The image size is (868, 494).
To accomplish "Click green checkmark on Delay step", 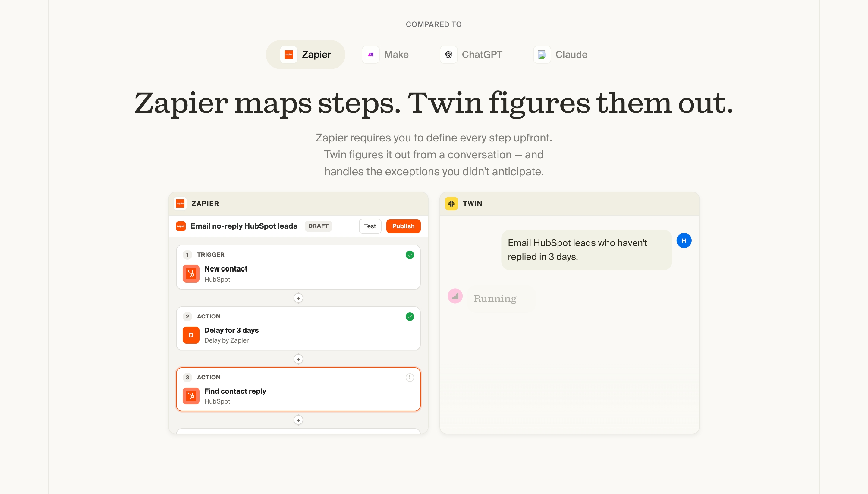I will pyautogui.click(x=410, y=317).
